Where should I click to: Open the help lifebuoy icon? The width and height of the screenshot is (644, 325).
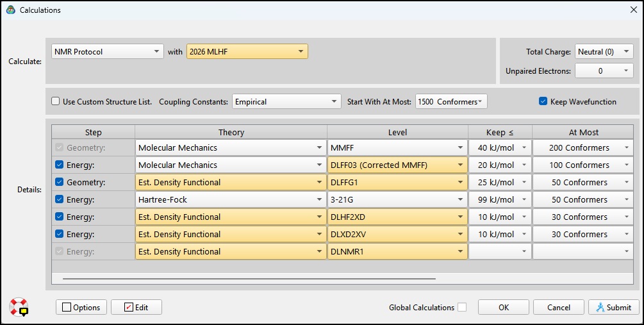coord(19,307)
